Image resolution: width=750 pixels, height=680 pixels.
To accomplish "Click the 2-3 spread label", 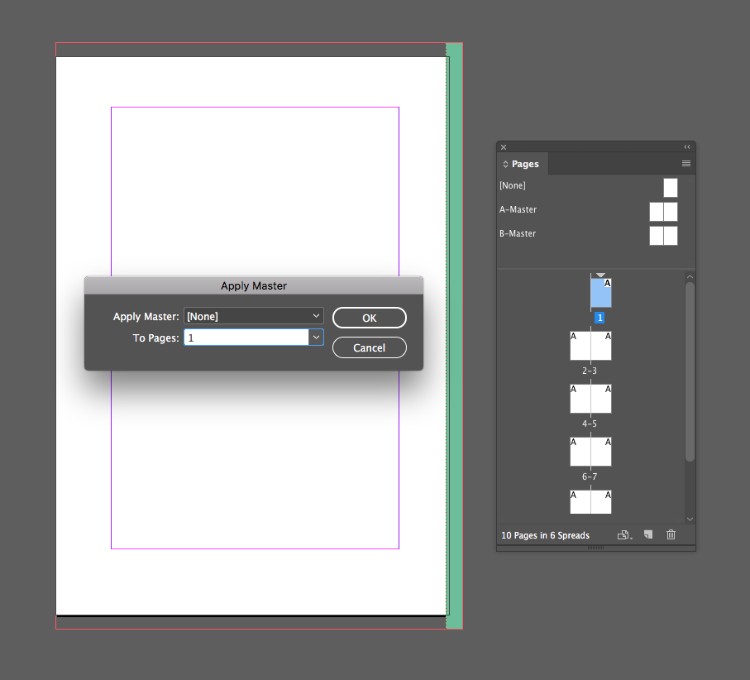I will [589, 371].
